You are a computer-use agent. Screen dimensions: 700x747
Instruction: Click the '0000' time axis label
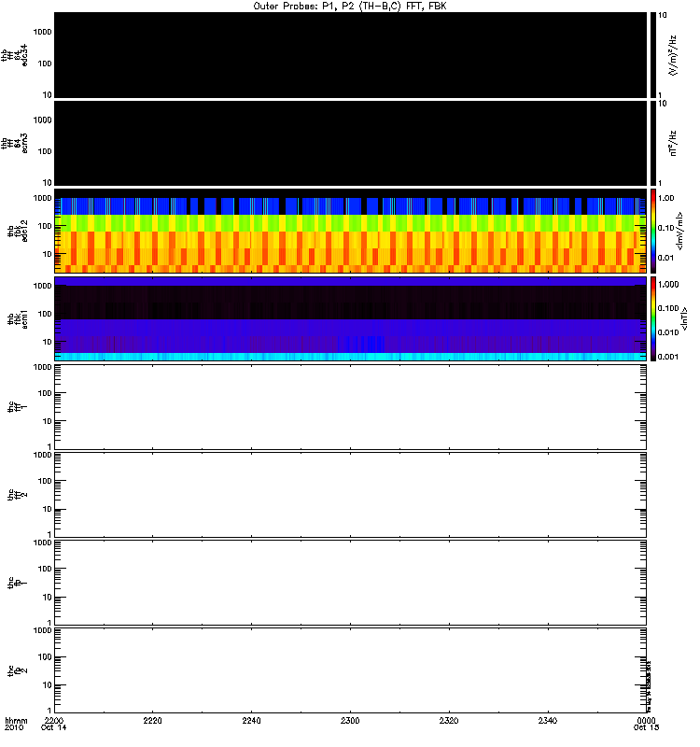click(646, 720)
